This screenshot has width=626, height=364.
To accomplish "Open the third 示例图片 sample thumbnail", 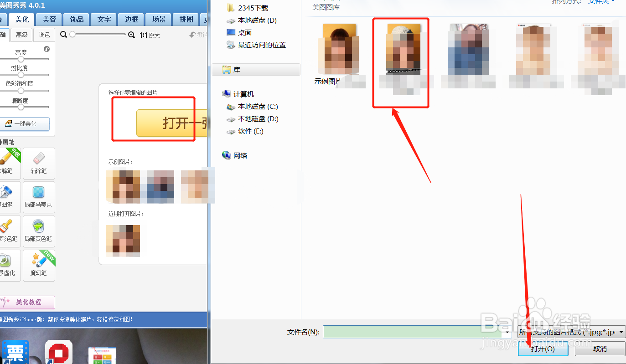I will click(198, 186).
